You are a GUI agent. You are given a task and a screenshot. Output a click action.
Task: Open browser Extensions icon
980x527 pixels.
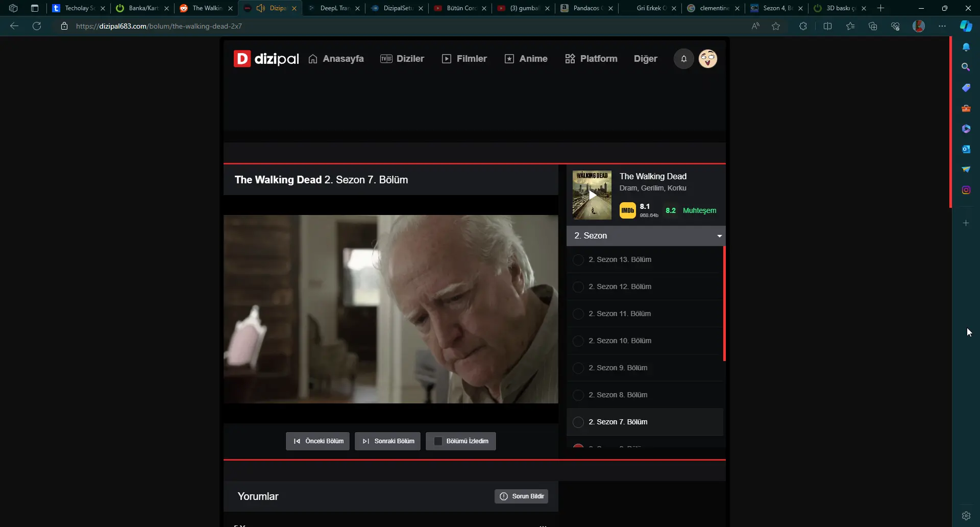803,26
